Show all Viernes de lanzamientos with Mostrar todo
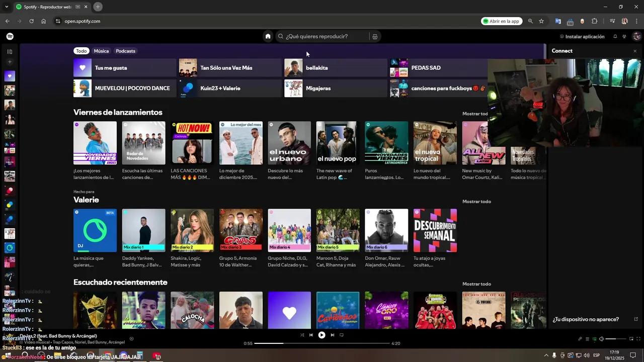 coord(474,114)
